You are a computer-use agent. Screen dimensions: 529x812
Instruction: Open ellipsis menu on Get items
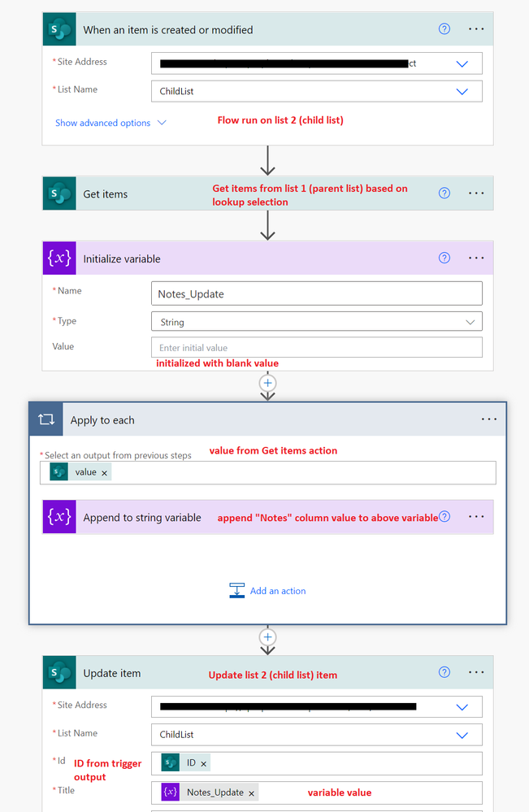tap(476, 193)
